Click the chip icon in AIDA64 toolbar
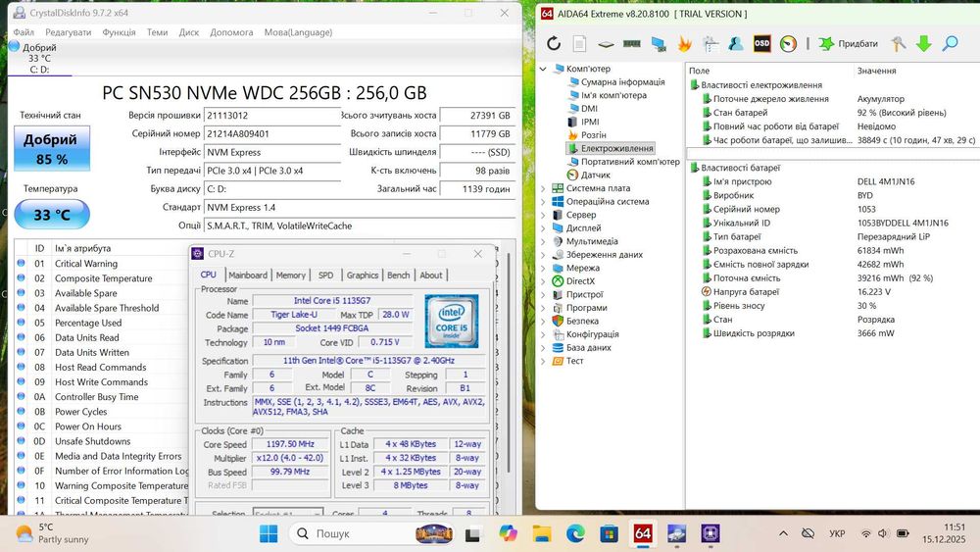The height and width of the screenshot is (552, 980). 606,44
